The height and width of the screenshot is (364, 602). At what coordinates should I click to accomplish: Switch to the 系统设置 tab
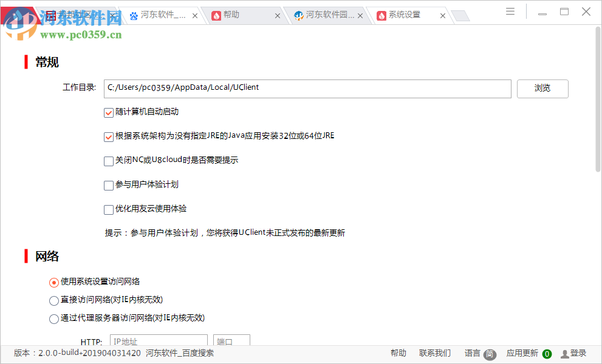[x=404, y=15]
